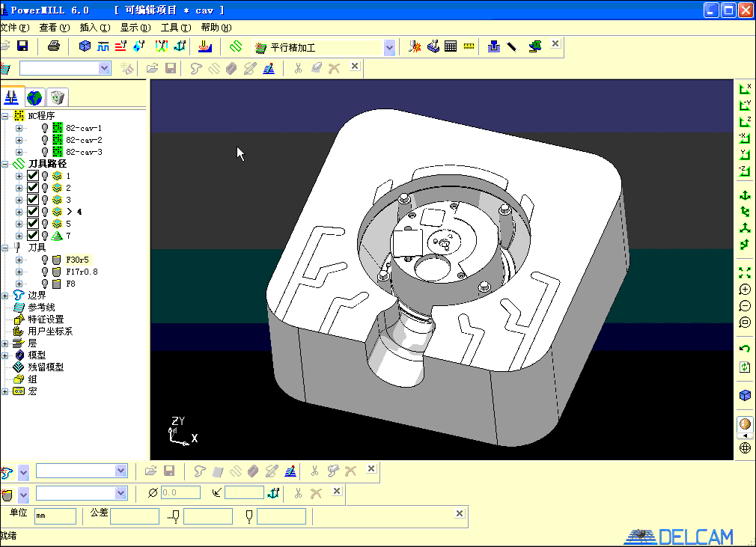Click the first isometric view icon
Viewport: 756px width, 547px height.
[745, 195]
